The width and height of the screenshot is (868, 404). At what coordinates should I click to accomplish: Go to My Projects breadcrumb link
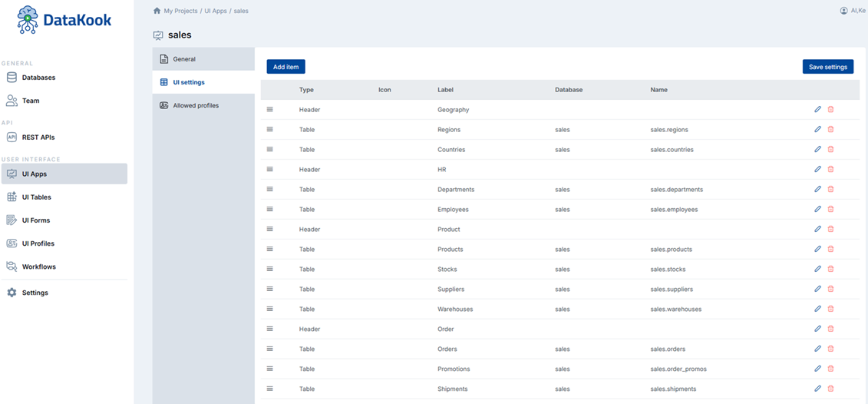tap(180, 11)
